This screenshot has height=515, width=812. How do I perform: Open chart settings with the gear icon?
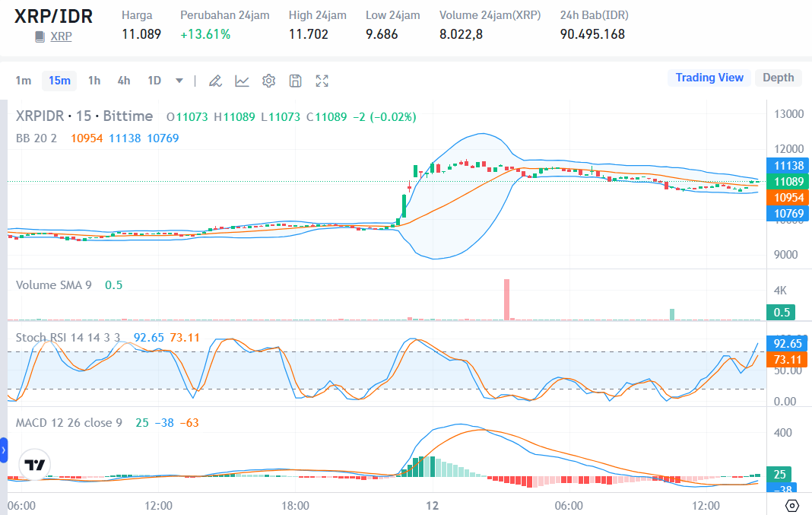coord(268,80)
